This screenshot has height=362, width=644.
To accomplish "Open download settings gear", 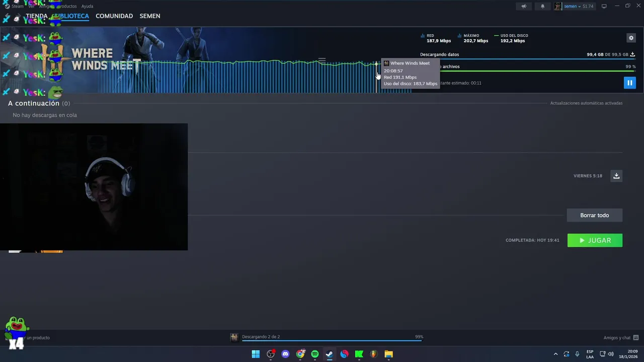I will [x=631, y=38].
